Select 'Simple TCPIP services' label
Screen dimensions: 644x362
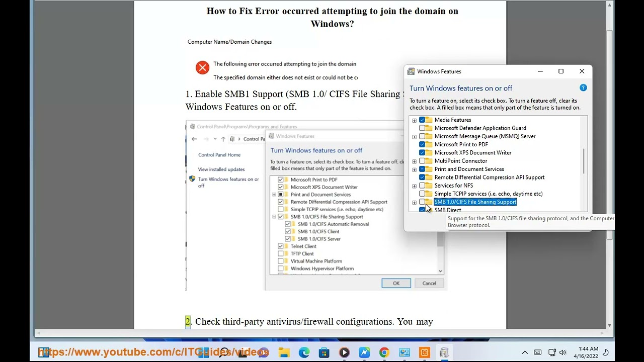pyautogui.click(x=489, y=194)
